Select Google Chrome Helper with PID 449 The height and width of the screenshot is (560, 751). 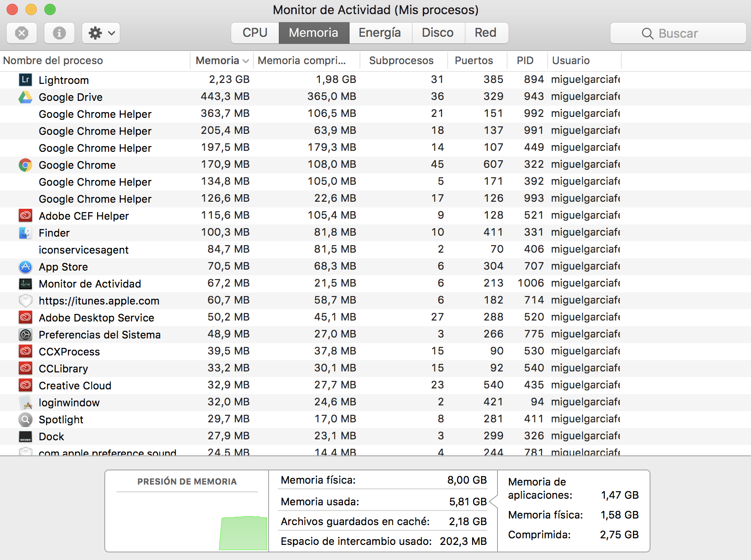tap(375, 148)
